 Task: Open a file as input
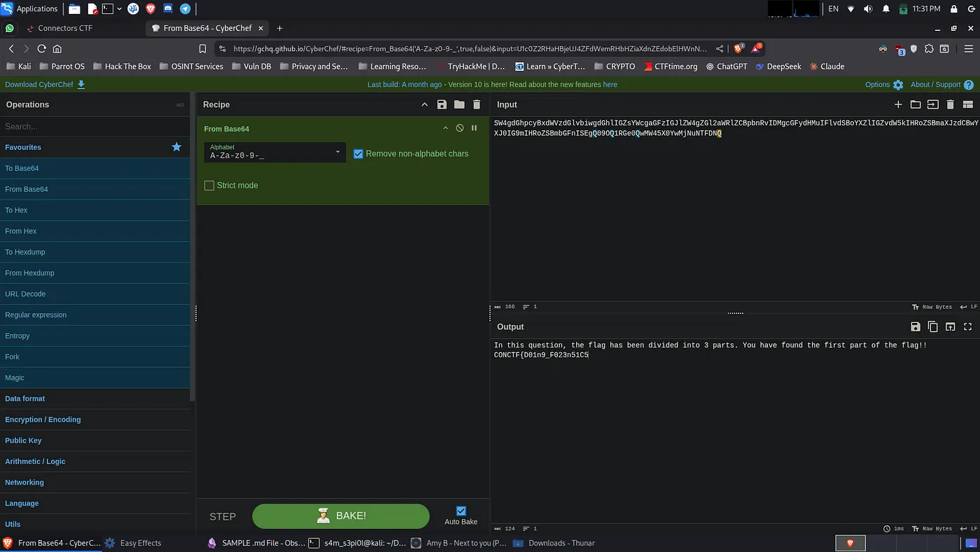[932, 104]
